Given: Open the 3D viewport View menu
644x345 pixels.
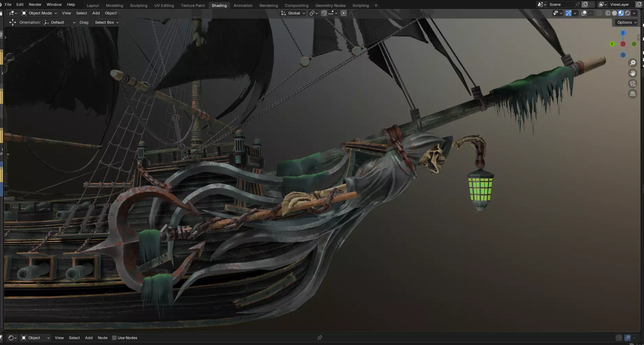Looking at the screenshot, I should tap(66, 13).
